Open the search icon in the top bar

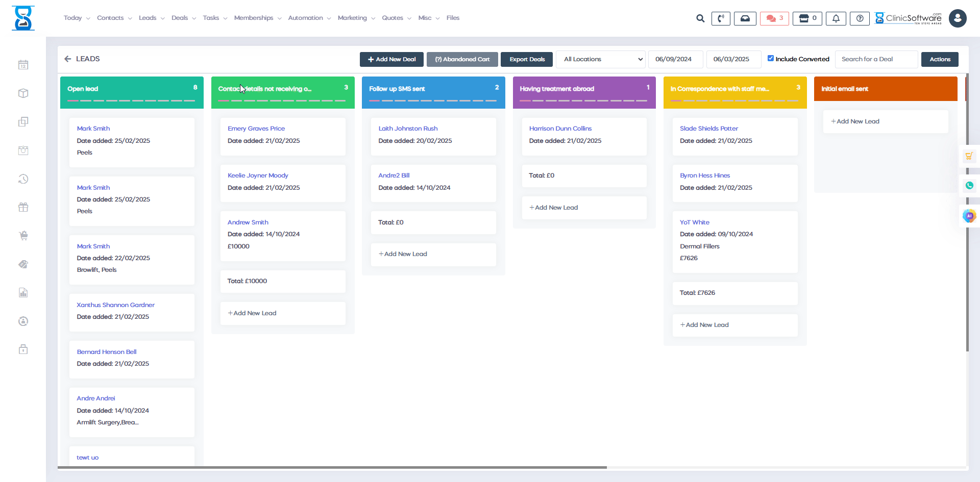700,18
